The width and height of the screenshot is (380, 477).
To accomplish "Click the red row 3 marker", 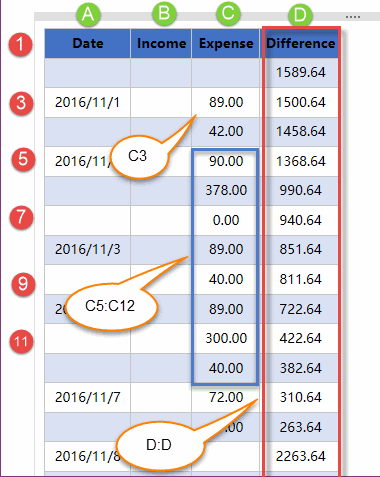I will (x=21, y=103).
